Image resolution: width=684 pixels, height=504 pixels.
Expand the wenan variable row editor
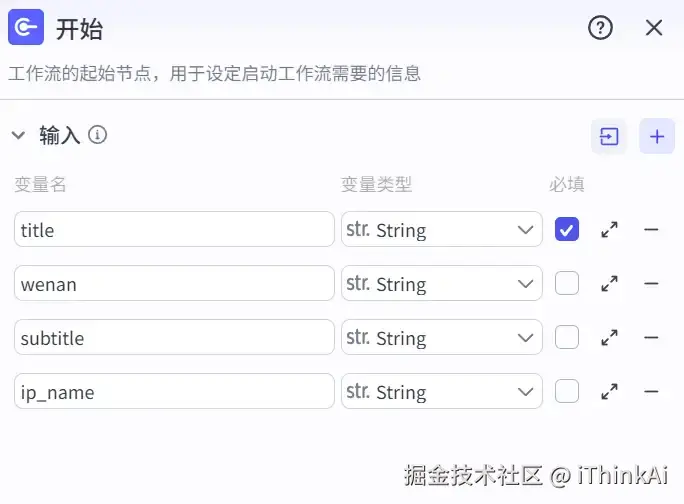click(x=609, y=284)
